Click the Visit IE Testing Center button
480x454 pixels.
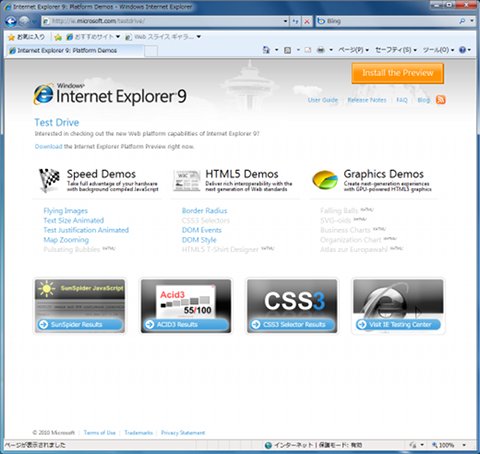click(x=398, y=324)
